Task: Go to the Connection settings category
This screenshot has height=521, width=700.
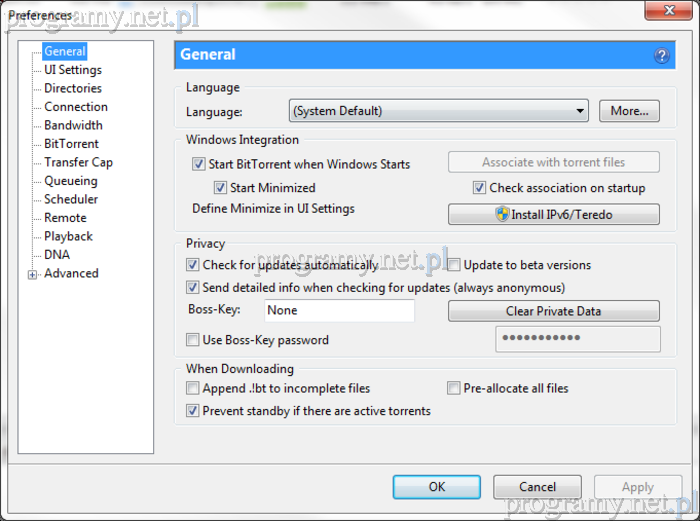Action: tap(76, 107)
